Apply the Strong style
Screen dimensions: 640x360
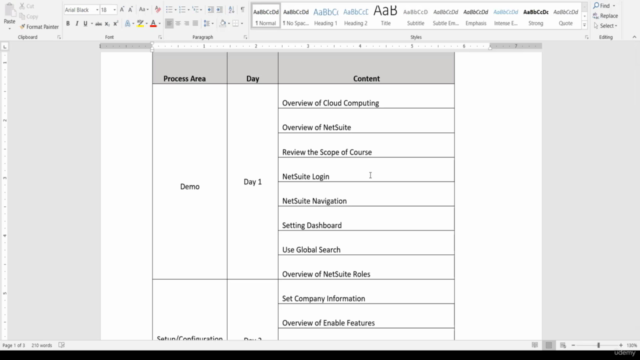pyautogui.click(x=536, y=16)
